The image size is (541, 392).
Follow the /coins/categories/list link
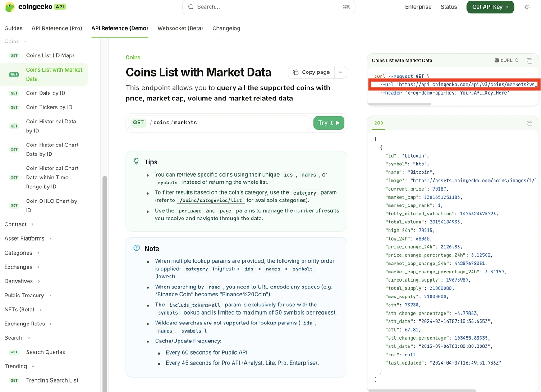tap(211, 201)
